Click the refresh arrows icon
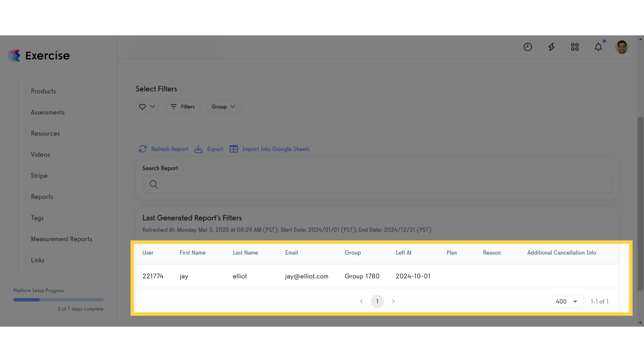 tap(143, 149)
